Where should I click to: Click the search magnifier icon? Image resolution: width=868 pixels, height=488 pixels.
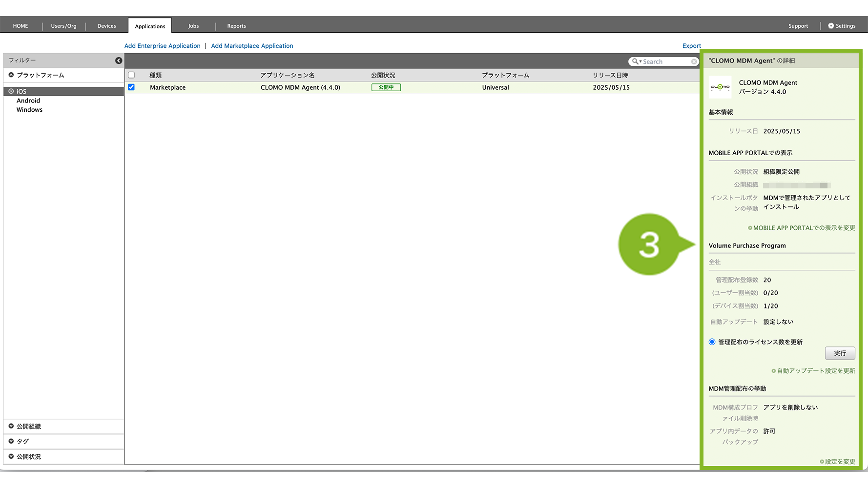click(635, 61)
